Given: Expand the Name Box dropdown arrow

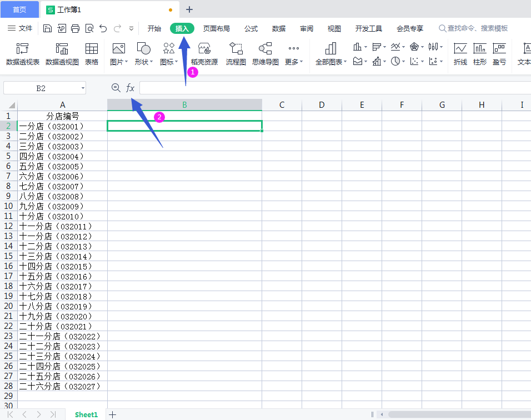Looking at the screenshot, I should point(83,88).
